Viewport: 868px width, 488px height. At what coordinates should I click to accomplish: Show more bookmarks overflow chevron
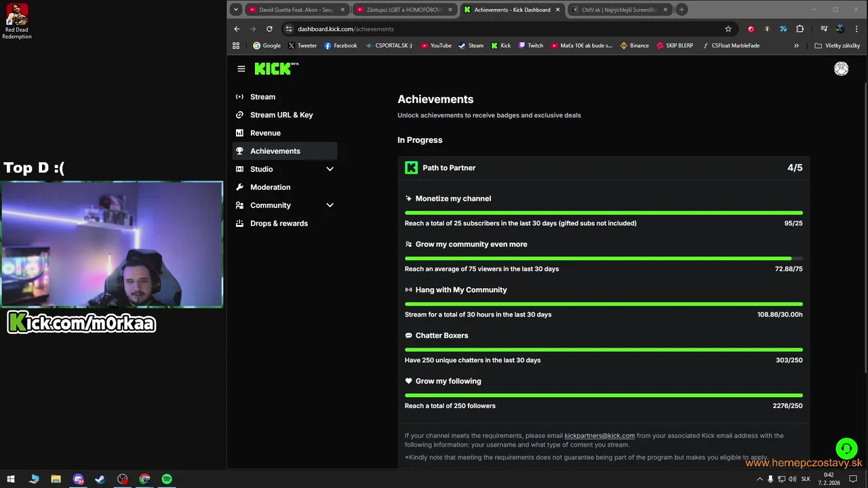[x=796, y=46]
